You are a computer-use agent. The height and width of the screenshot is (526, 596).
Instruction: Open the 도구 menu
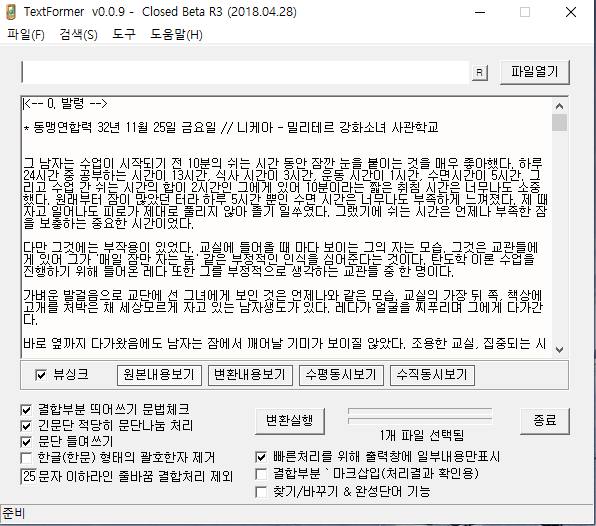pyautogui.click(x=124, y=35)
